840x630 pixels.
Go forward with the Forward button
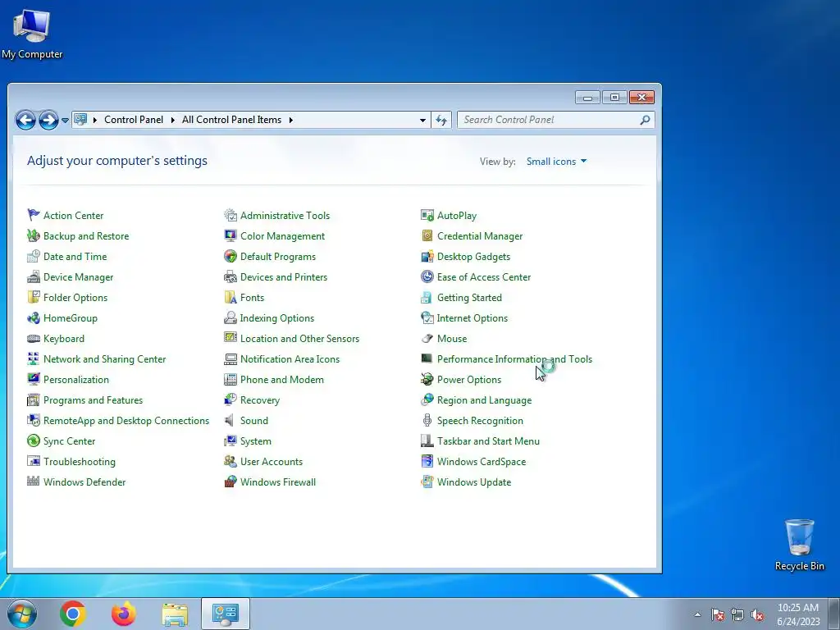point(48,120)
